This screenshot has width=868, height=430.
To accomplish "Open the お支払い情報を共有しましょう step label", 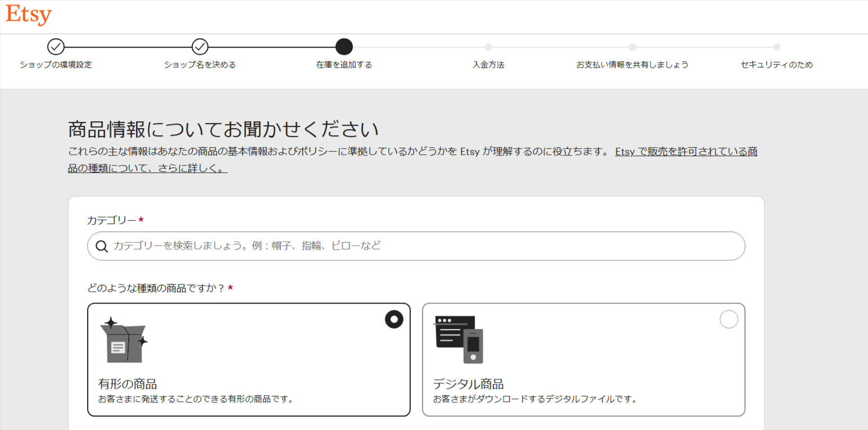I will (633, 65).
